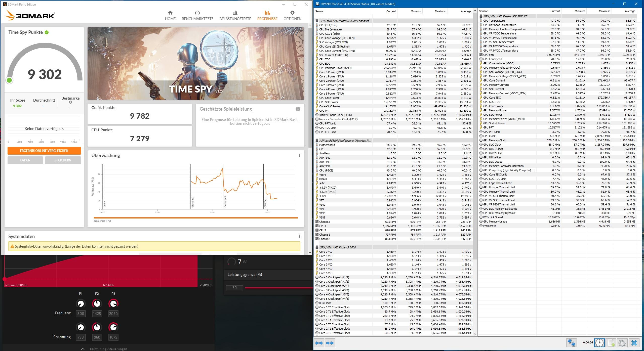Collapse the Feintuning-Steuerungen section
The height and width of the screenshot is (351, 644).
coord(83,349)
